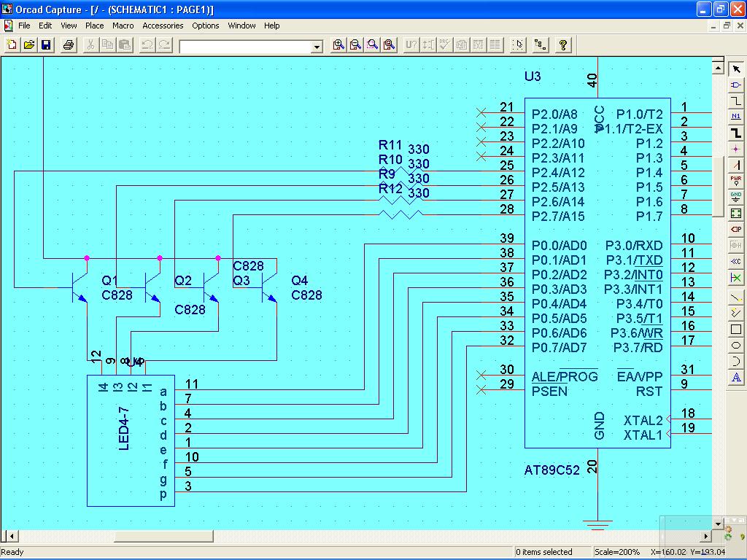Click the Scale=200% status bar entry
747x560 pixels.
point(617,552)
